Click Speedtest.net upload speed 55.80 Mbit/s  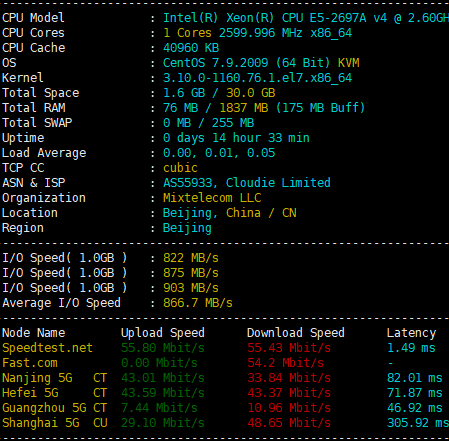pos(163,348)
